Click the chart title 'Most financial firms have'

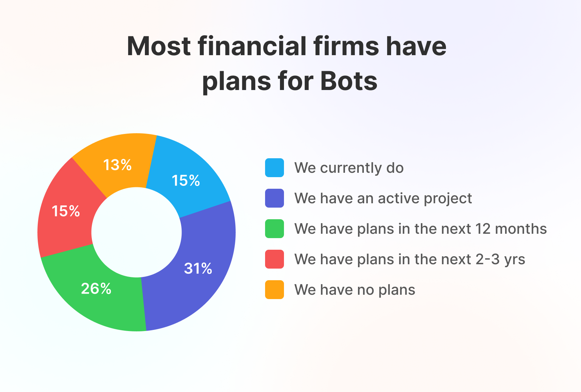[287, 46]
